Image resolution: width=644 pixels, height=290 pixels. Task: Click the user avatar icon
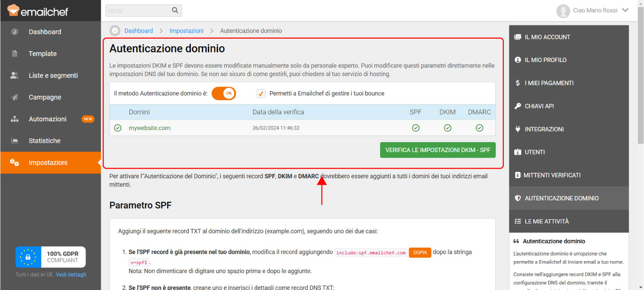[563, 11]
